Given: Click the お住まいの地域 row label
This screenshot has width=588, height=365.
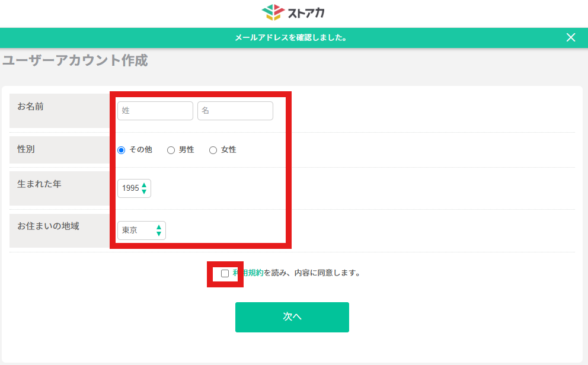Looking at the screenshot, I should pyautogui.click(x=48, y=226).
